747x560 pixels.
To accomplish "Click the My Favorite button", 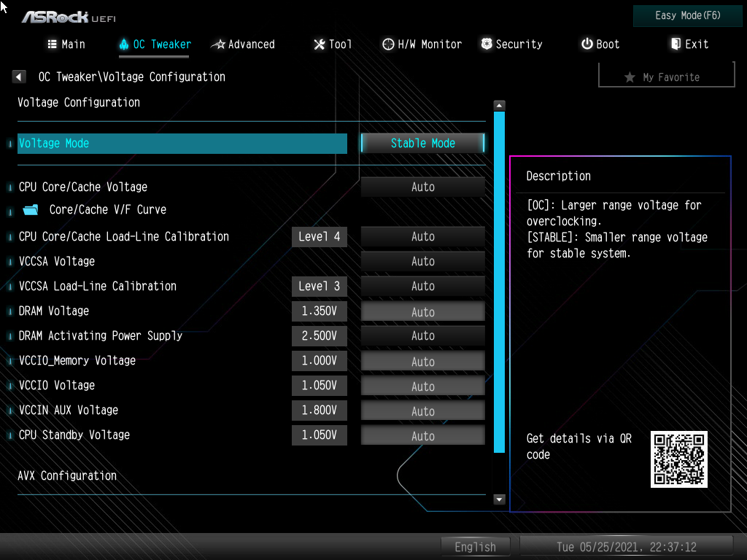I will coord(666,77).
